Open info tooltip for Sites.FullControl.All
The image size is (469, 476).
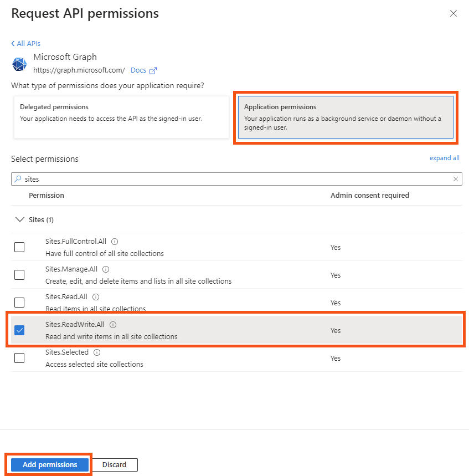115,242
